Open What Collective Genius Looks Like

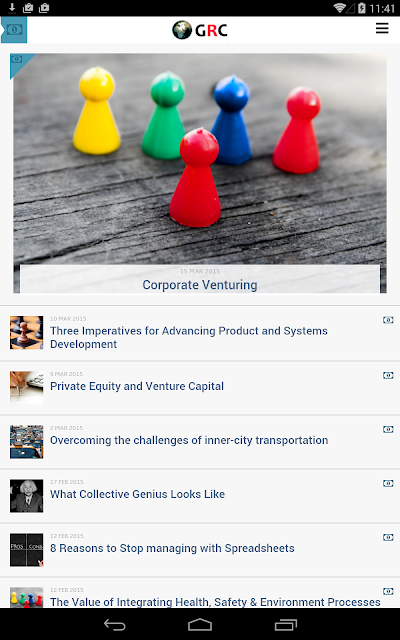click(x=138, y=494)
